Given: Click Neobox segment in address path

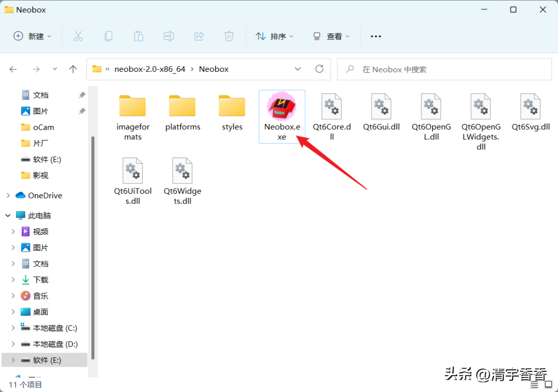Looking at the screenshot, I should click(x=213, y=69).
